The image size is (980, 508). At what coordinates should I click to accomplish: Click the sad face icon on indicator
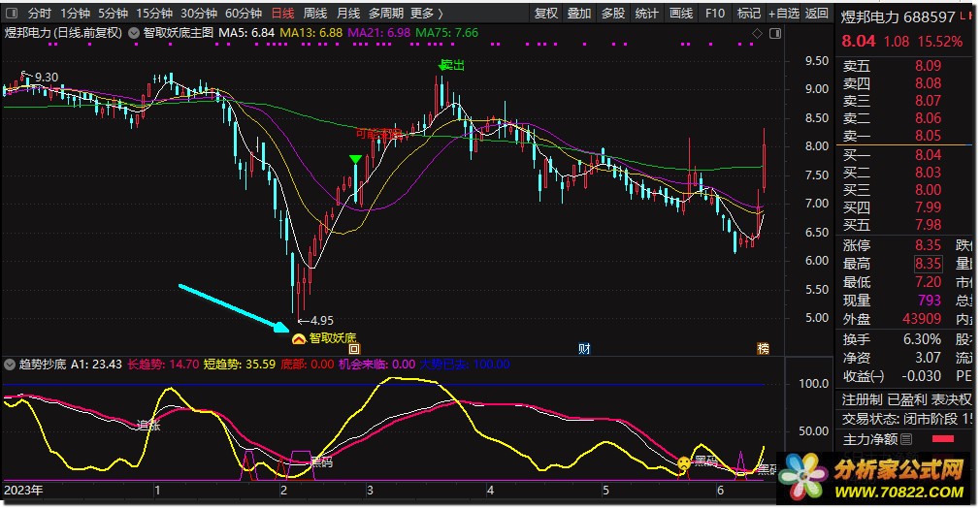[684, 463]
